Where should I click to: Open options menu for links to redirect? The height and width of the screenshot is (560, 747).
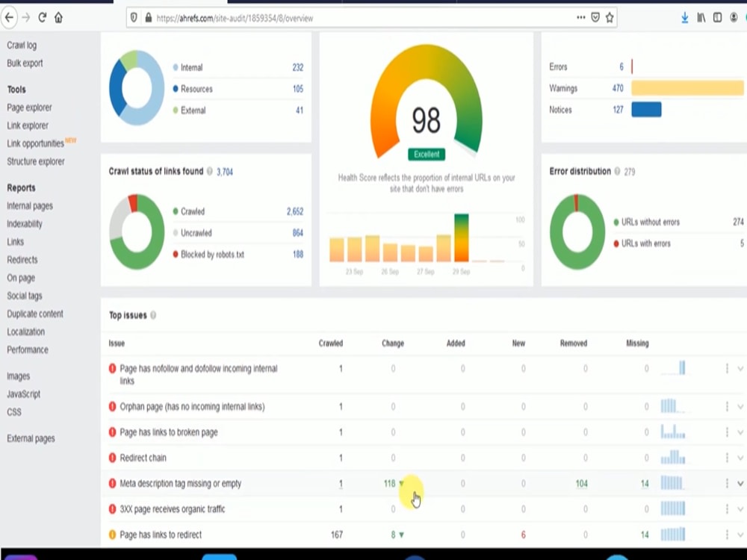[727, 535]
